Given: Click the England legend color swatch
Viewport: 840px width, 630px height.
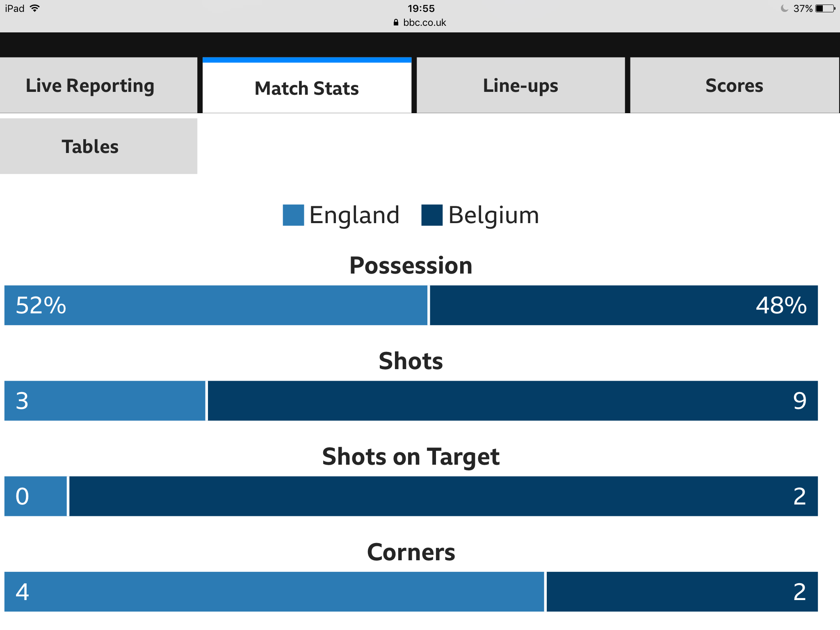Looking at the screenshot, I should coord(293,215).
